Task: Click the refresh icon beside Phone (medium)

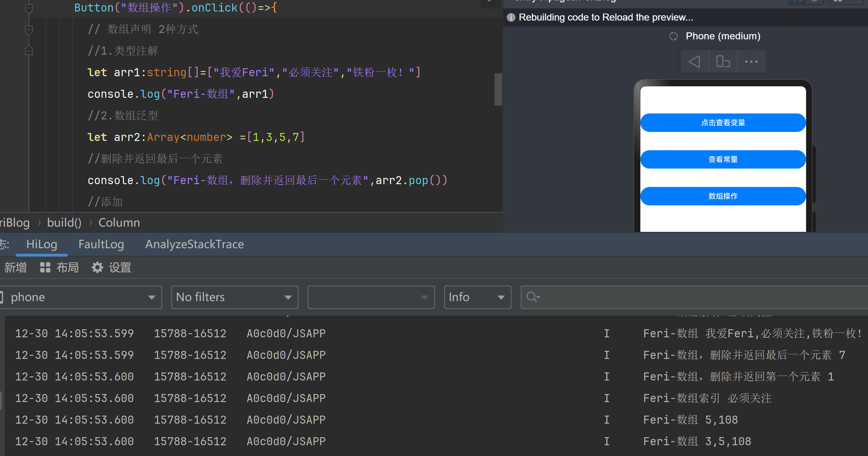Action: click(x=673, y=36)
